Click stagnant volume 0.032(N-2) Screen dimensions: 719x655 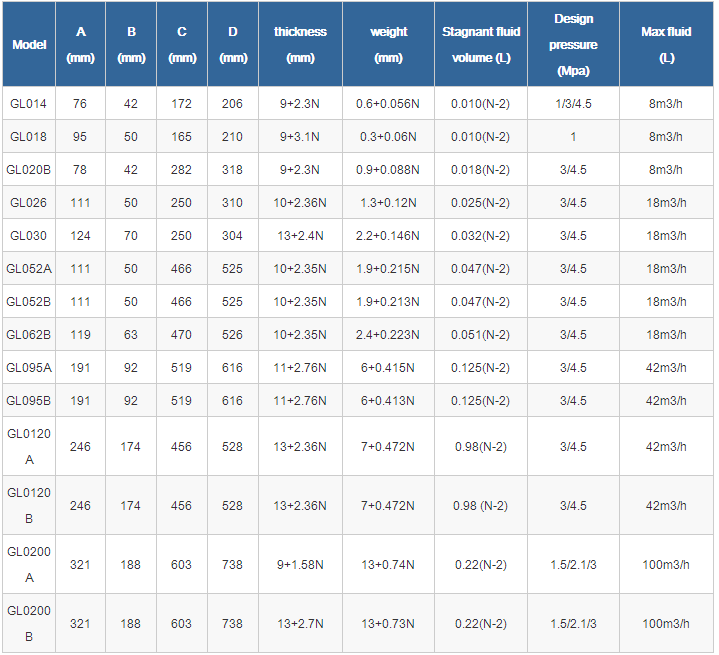click(x=481, y=236)
